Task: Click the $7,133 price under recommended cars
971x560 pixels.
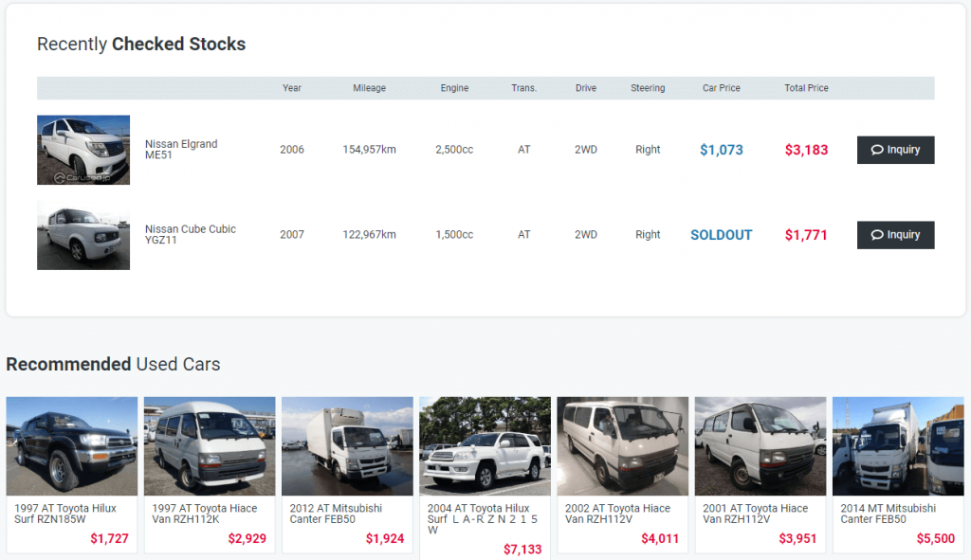Action: pyautogui.click(x=522, y=550)
